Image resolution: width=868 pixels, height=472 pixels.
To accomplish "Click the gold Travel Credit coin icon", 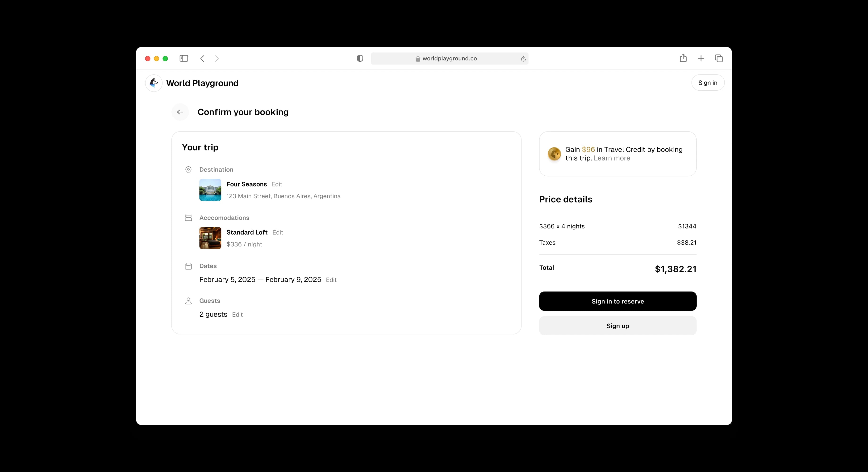I will [x=554, y=154].
